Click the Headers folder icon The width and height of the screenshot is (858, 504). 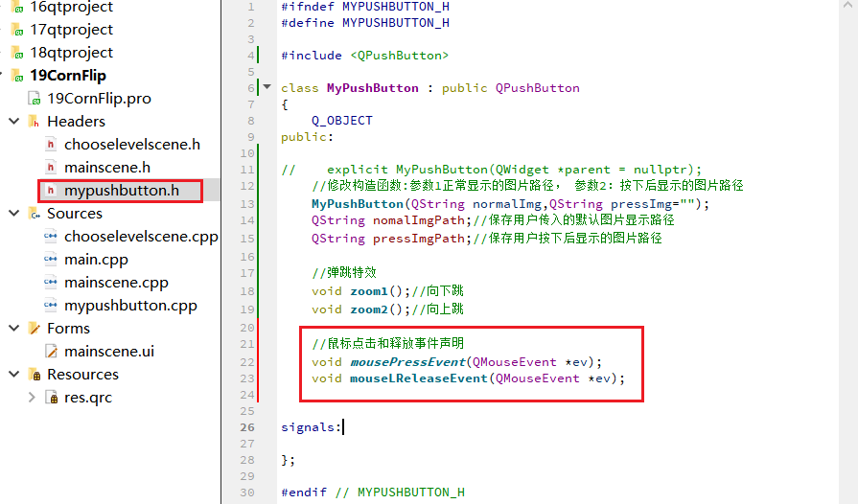[x=35, y=122]
